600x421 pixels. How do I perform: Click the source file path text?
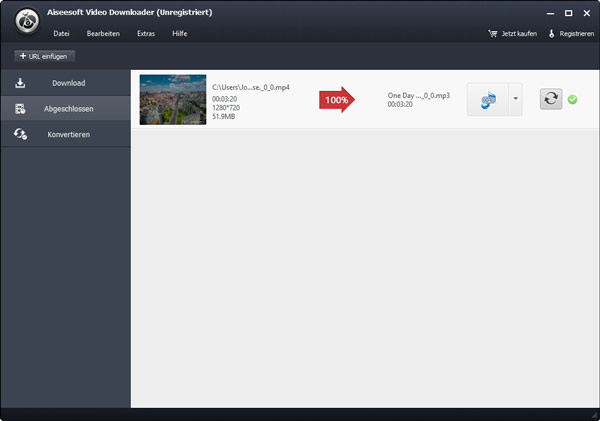click(251, 87)
